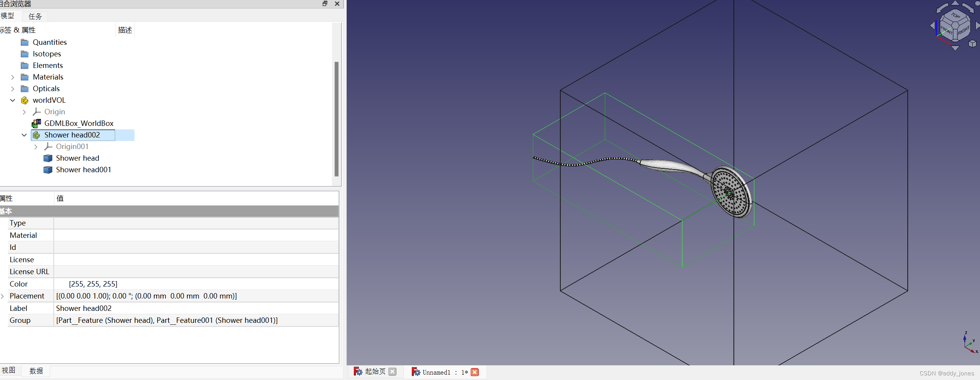Collapse the worldVOL node
The height and width of the screenshot is (380, 980).
tap(13, 100)
